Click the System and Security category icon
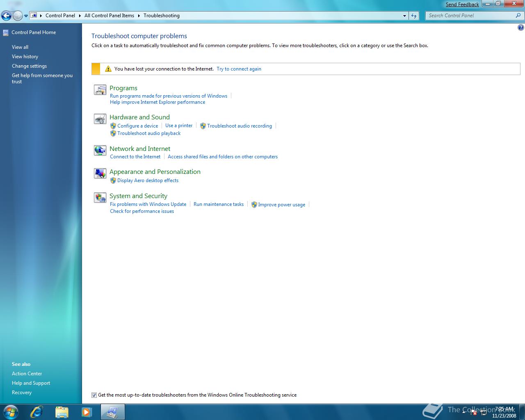 click(x=100, y=198)
